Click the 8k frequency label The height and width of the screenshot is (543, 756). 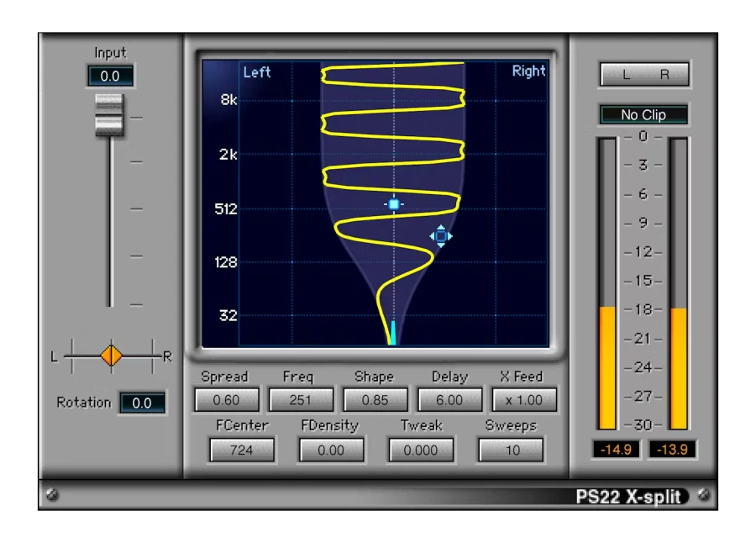point(228,100)
